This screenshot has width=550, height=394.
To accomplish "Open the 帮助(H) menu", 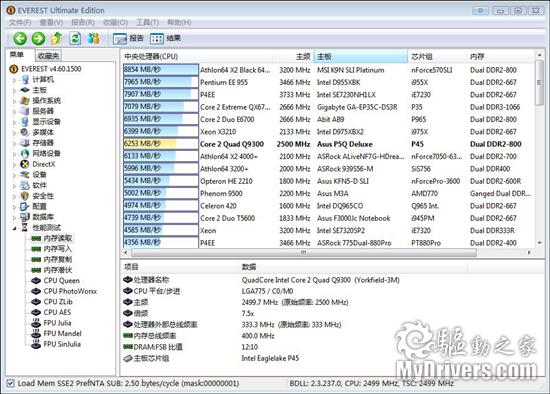I will [179, 22].
